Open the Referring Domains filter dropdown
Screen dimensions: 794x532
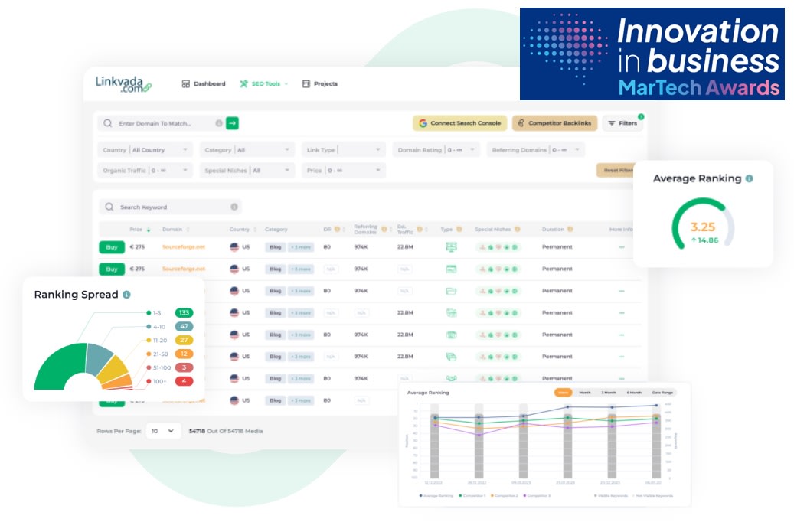[536, 150]
